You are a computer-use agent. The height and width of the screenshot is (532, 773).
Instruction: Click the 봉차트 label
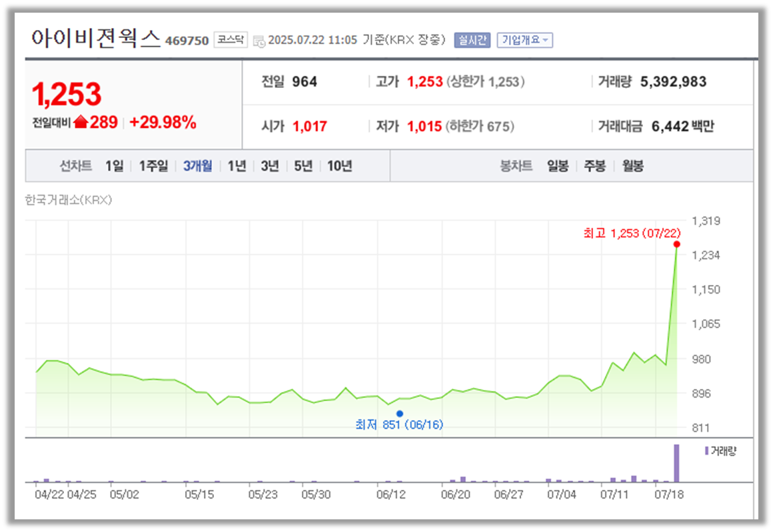click(x=516, y=166)
